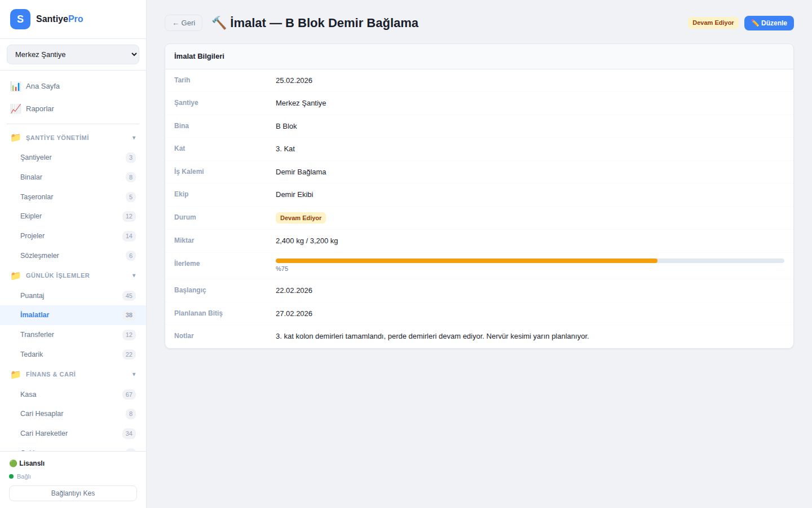812x508 pixels.
Task: Click the orange İlerleme progress bar
Action: [466, 261]
